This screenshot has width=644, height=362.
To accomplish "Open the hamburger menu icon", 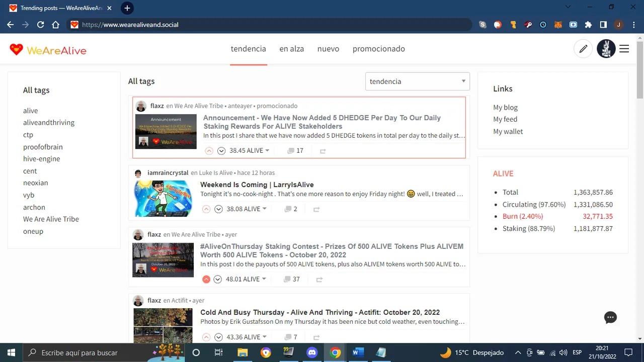I will 624,49.
